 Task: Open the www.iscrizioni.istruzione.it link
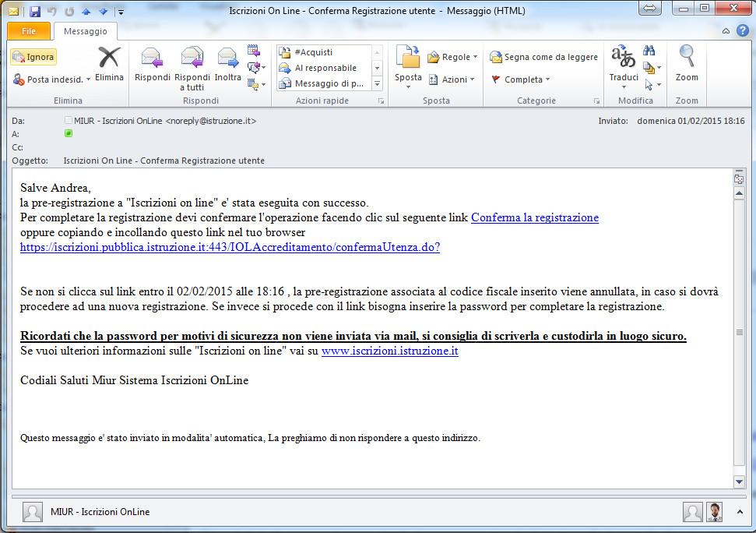pyautogui.click(x=389, y=351)
